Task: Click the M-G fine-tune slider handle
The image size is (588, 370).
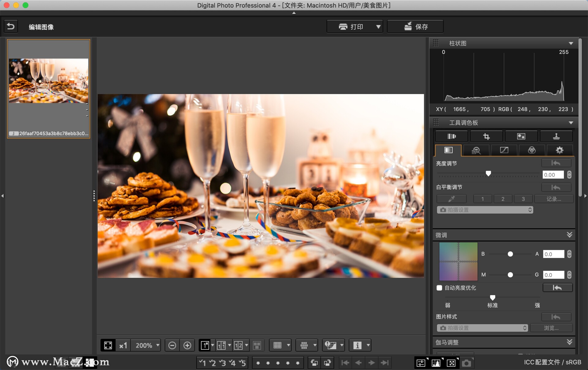Action: [x=510, y=275]
